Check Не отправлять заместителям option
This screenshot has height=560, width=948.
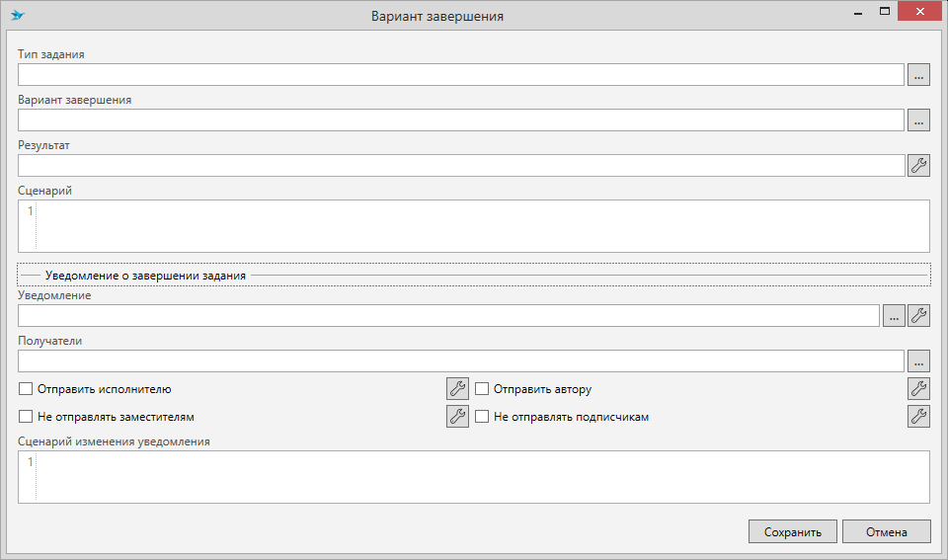(x=27, y=417)
